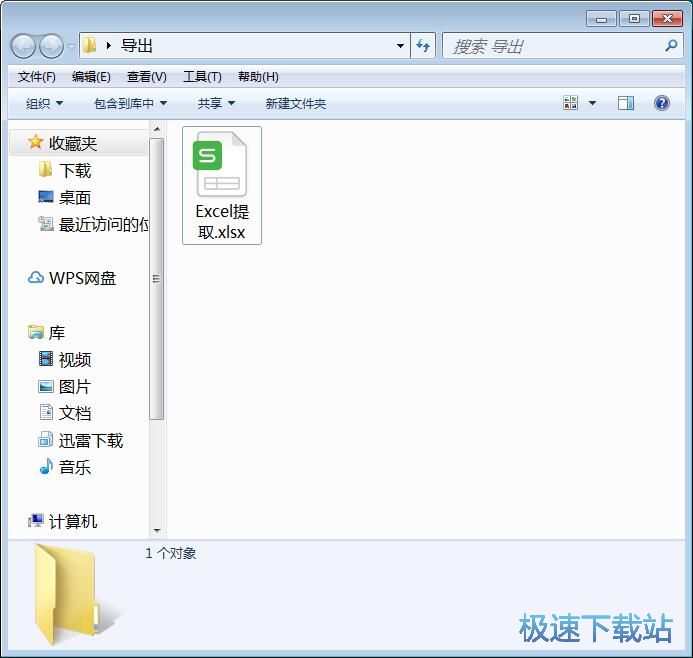Click the 库 libraries icon

pyautogui.click(x=35, y=332)
